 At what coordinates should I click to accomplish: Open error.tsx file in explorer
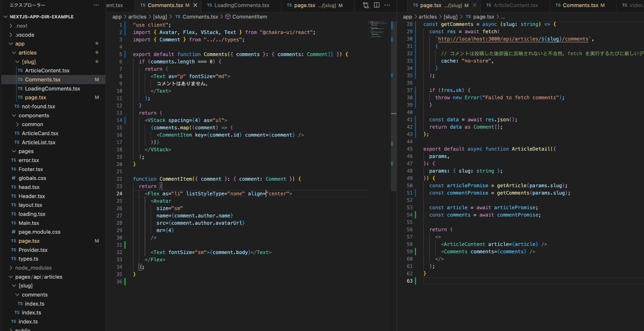(29, 160)
